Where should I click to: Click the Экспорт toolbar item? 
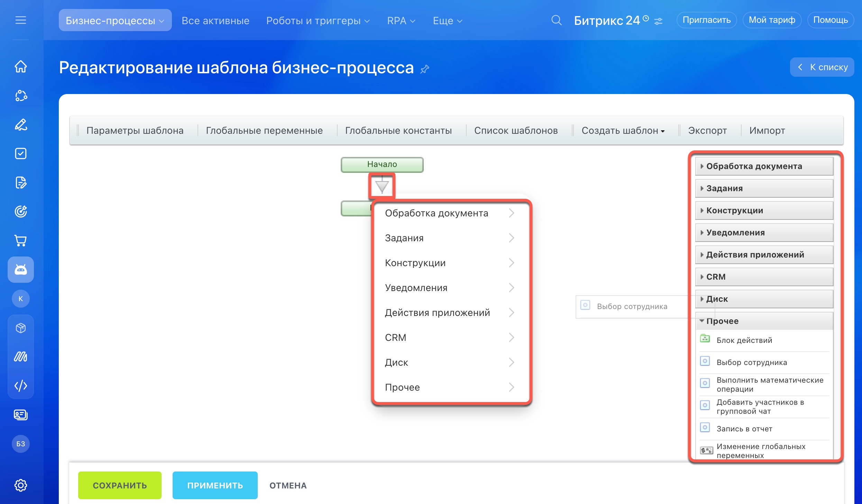tap(707, 131)
